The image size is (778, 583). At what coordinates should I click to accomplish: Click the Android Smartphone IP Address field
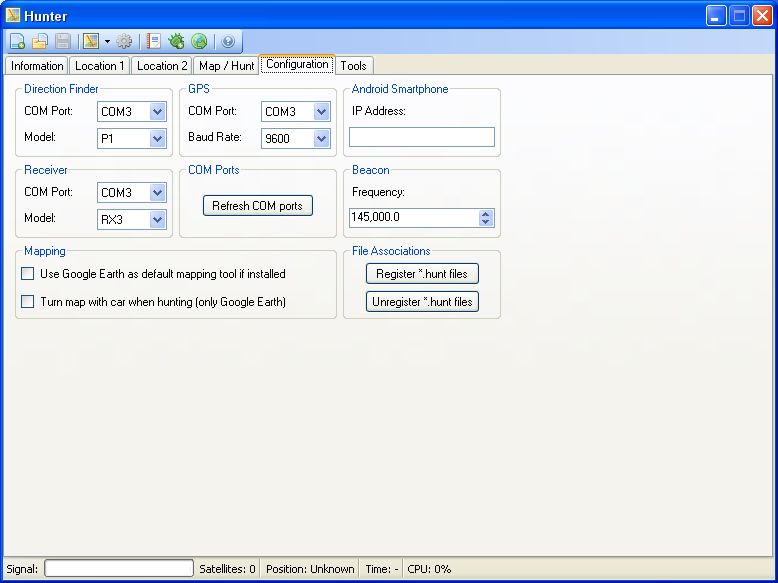click(421, 137)
